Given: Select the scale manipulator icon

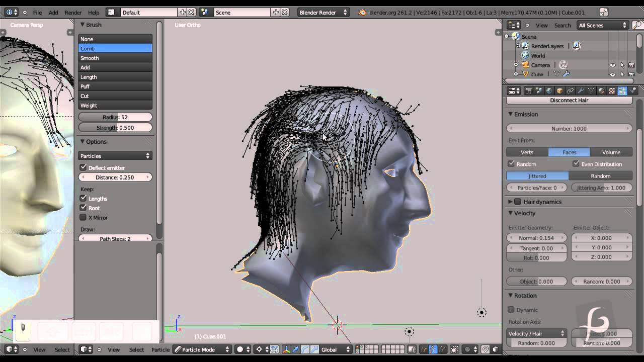Looking at the screenshot, I should [x=314, y=349].
